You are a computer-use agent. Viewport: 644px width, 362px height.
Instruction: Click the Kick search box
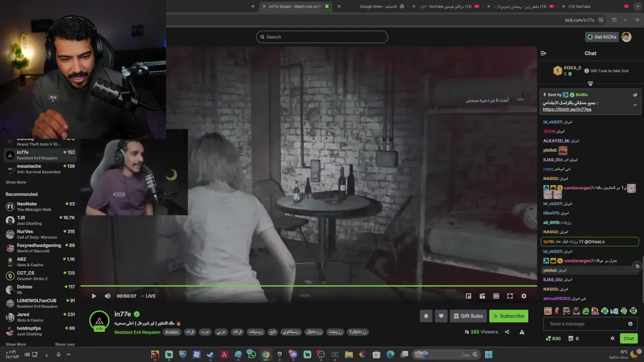322,37
